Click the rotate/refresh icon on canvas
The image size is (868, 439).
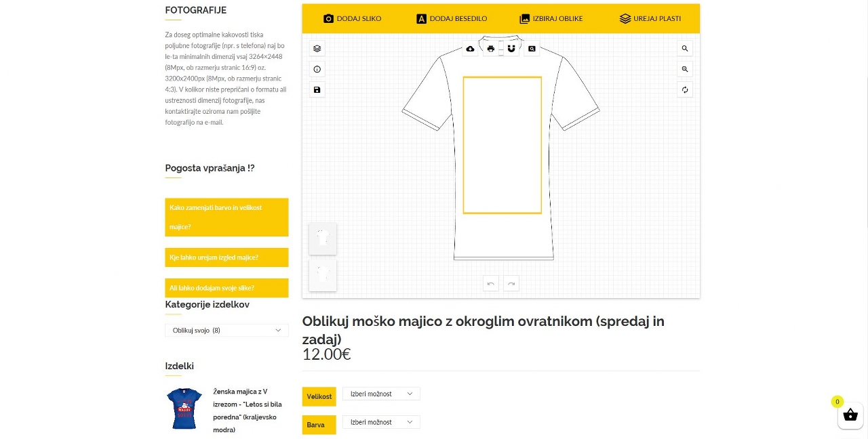click(x=685, y=89)
